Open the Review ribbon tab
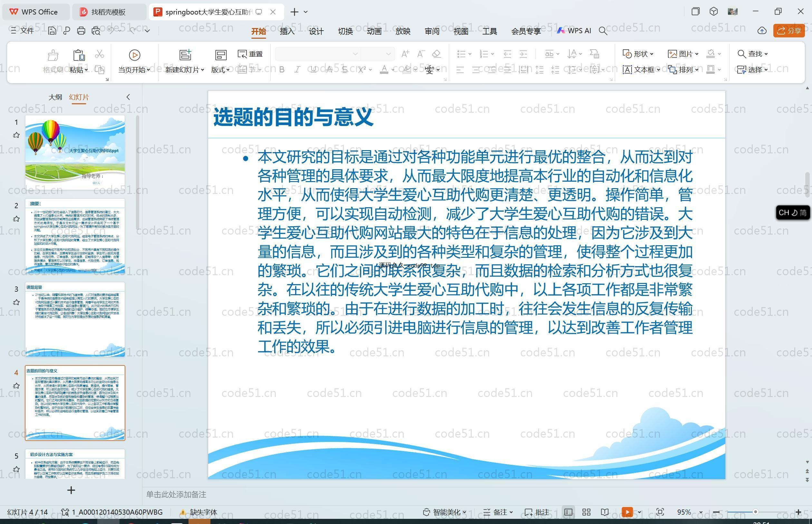This screenshot has height=524, width=812. (x=432, y=31)
